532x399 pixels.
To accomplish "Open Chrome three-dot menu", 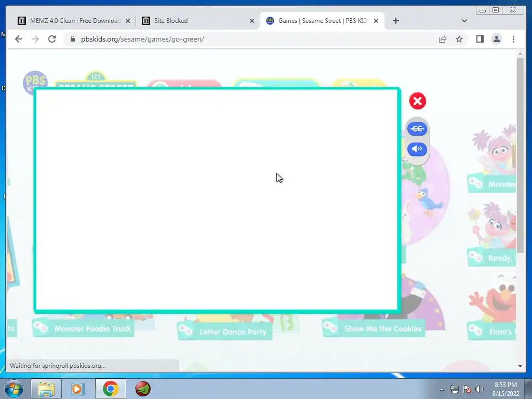I will pos(513,39).
